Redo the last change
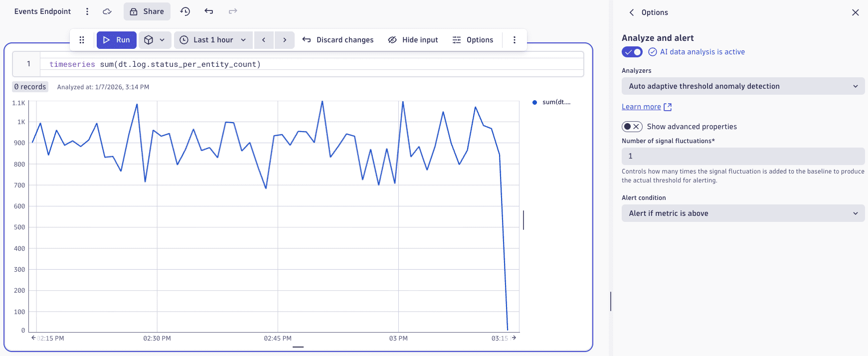 click(233, 11)
